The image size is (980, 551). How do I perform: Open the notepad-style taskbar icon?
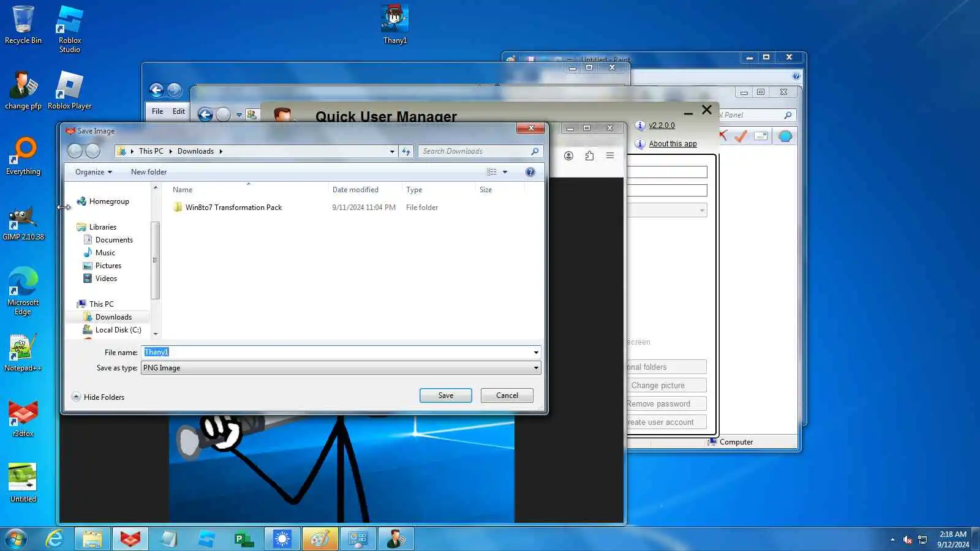coord(168,539)
